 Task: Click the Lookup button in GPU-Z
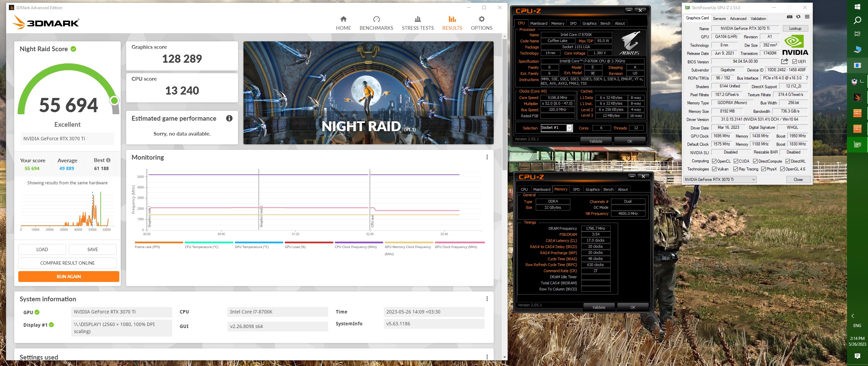(795, 28)
